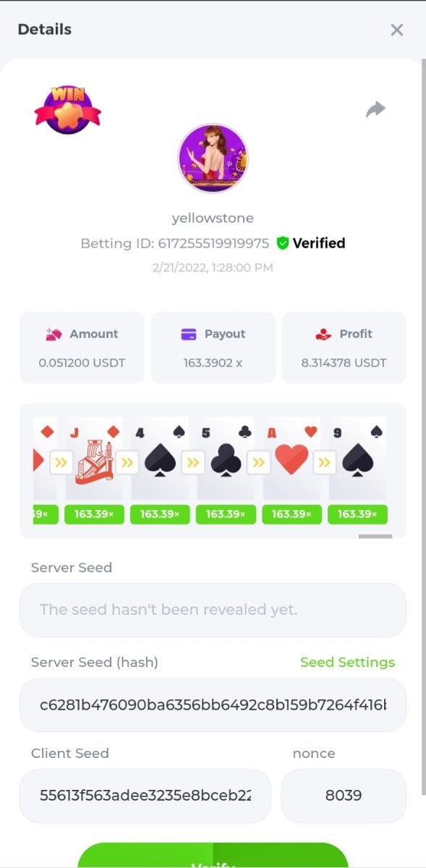Open yellowstone's profile avatar
426x868 pixels.
(213, 158)
